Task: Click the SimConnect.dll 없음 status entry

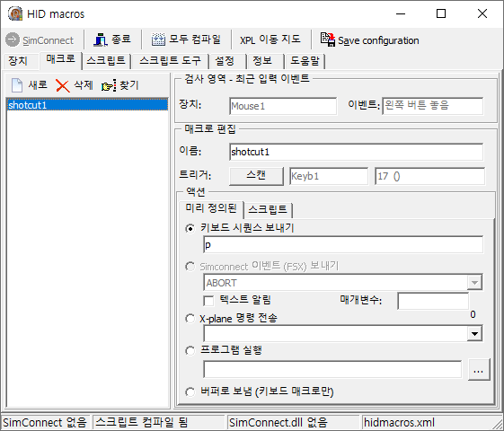Action: click(x=293, y=422)
